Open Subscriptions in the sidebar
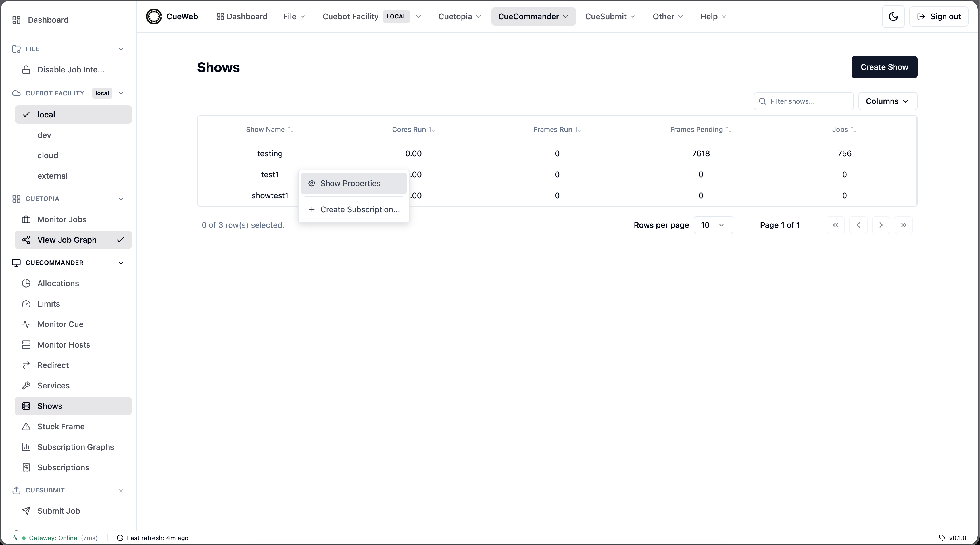980x545 pixels. coord(73,467)
